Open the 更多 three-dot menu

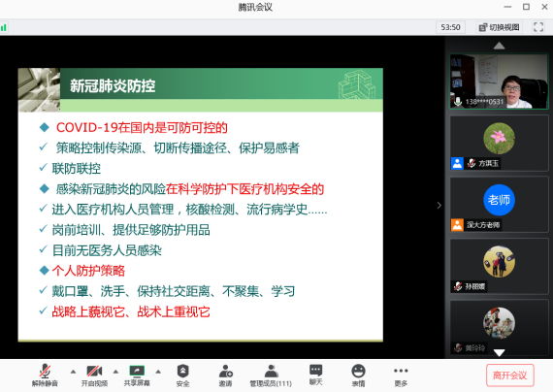point(401,376)
